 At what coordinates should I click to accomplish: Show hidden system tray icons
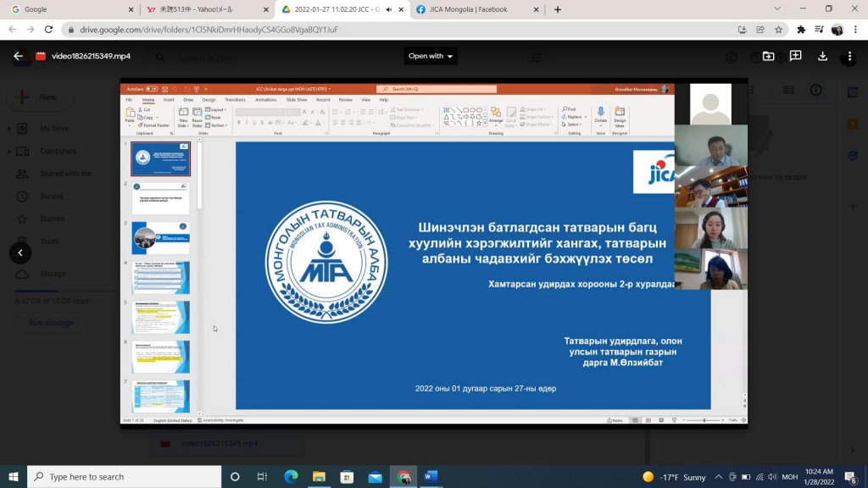(x=719, y=477)
